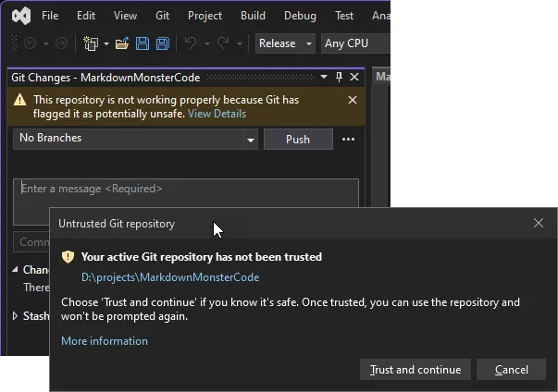
Task: Click the Navigate Forward toolbar icon
Action: (x=62, y=43)
